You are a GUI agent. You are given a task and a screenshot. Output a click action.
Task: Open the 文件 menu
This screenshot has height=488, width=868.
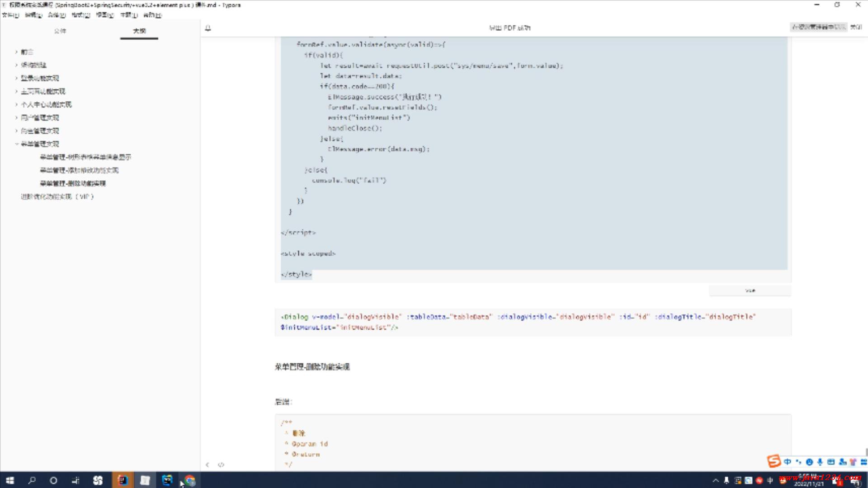point(10,15)
